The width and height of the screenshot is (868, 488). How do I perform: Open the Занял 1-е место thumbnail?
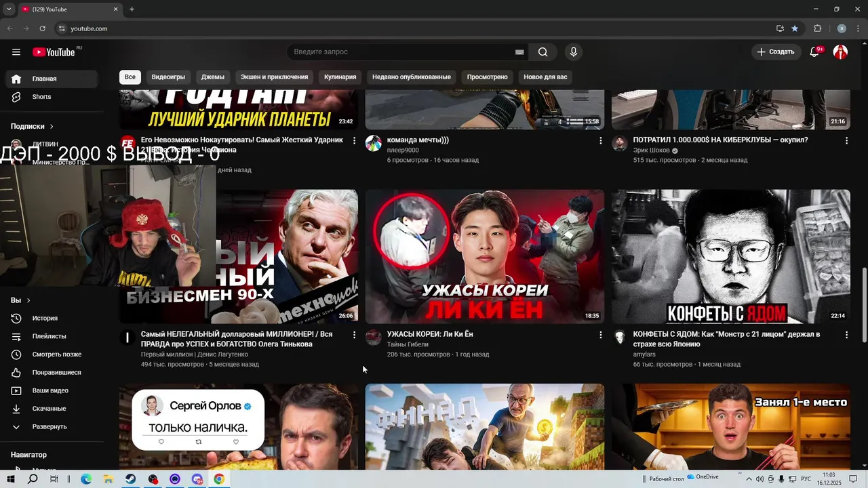[731, 426]
